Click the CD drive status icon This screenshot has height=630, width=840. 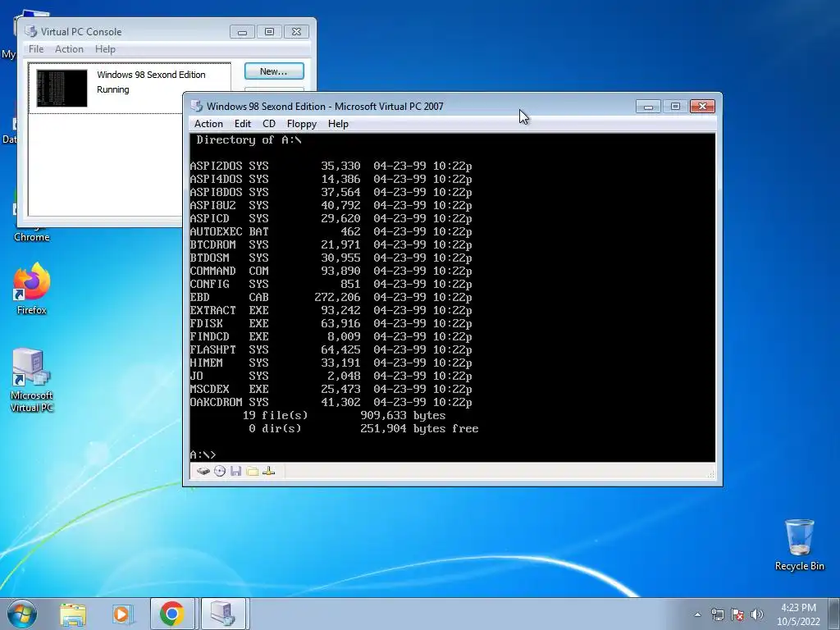coord(220,472)
